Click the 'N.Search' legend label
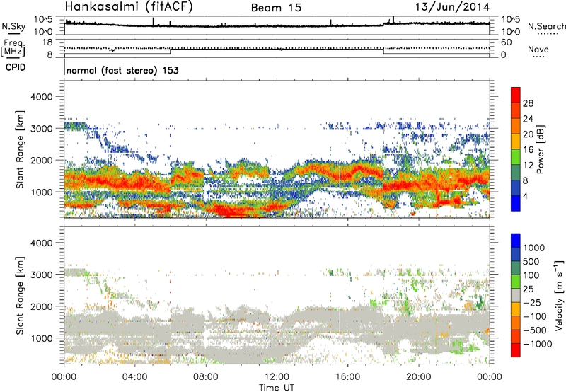Viewport: 566px width, 392px height. [546, 26]
